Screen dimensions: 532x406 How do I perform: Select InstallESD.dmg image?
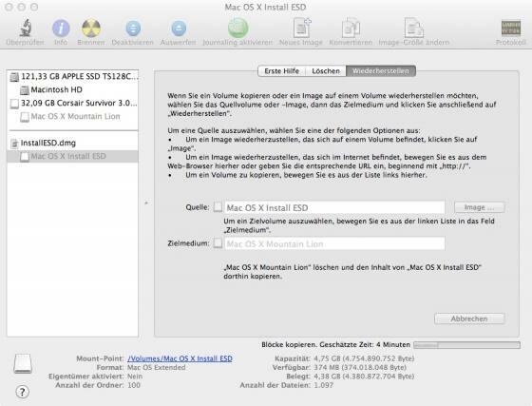[73, 143]
